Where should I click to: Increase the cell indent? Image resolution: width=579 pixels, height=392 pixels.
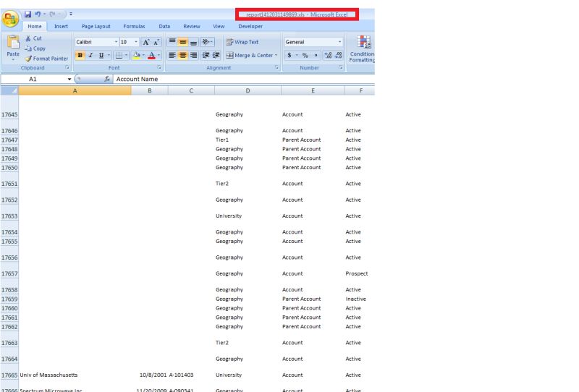point(216,56)
